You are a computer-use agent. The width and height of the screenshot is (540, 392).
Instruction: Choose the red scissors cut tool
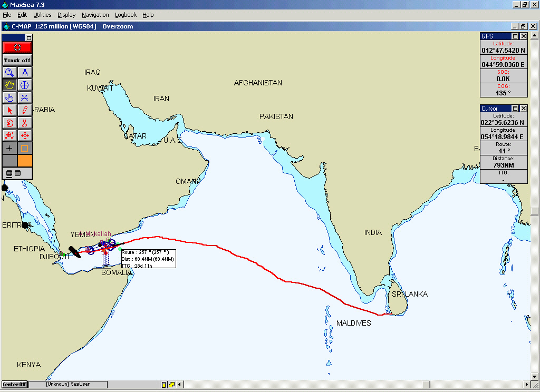click(25, 123)
